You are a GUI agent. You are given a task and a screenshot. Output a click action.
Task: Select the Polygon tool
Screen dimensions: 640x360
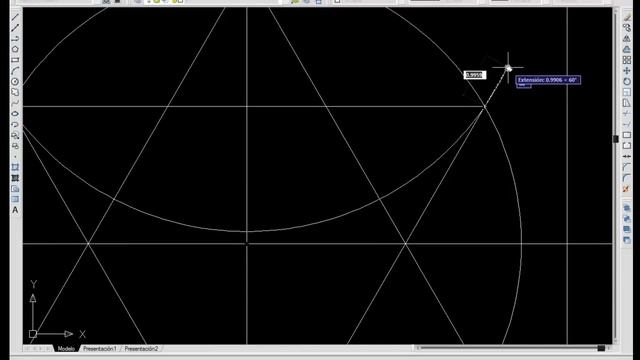pos(15,49)
